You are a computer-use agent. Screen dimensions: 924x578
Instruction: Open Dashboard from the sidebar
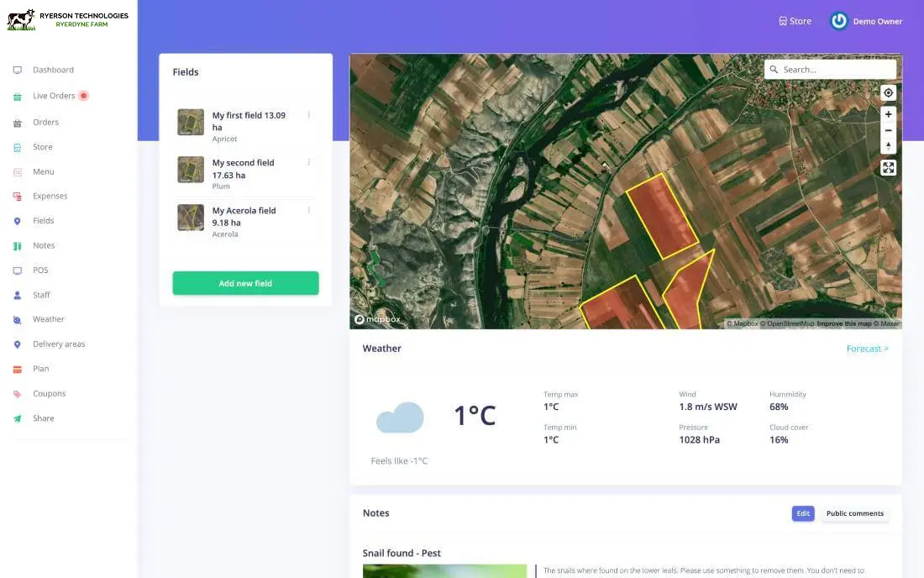[53, 70]
